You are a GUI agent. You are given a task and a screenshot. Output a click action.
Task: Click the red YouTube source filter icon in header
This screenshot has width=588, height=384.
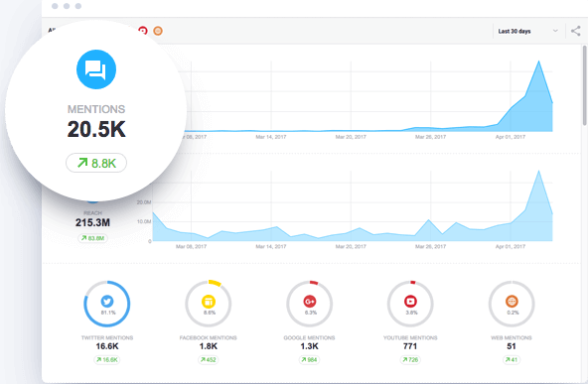tap(143, 31)
